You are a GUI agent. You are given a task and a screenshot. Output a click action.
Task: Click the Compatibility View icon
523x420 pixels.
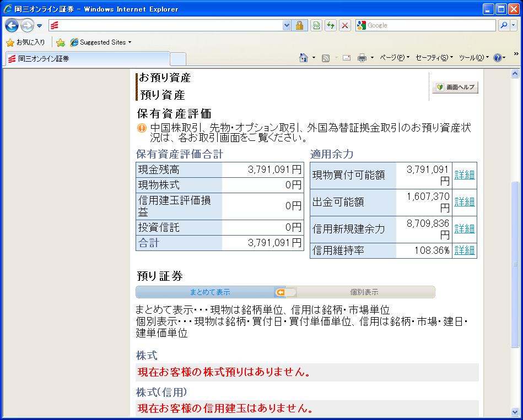(316, 25)
